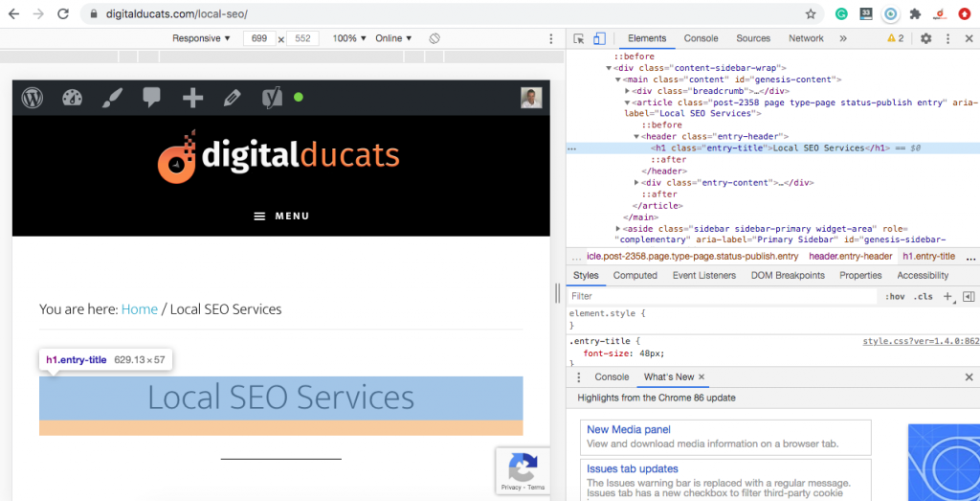Click the browser back arrow
The image size is (980, 501).
13,13
